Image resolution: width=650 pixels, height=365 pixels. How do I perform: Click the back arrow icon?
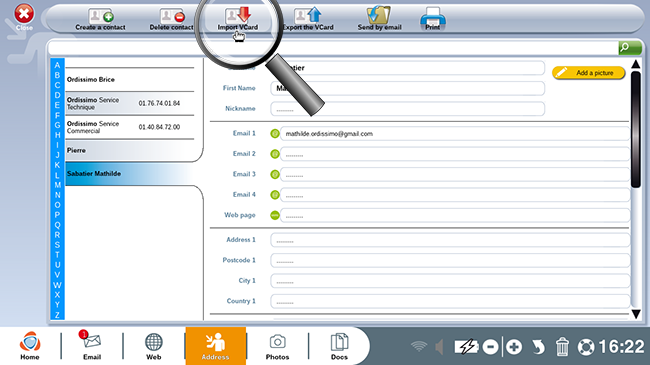(x=538, y=347)
